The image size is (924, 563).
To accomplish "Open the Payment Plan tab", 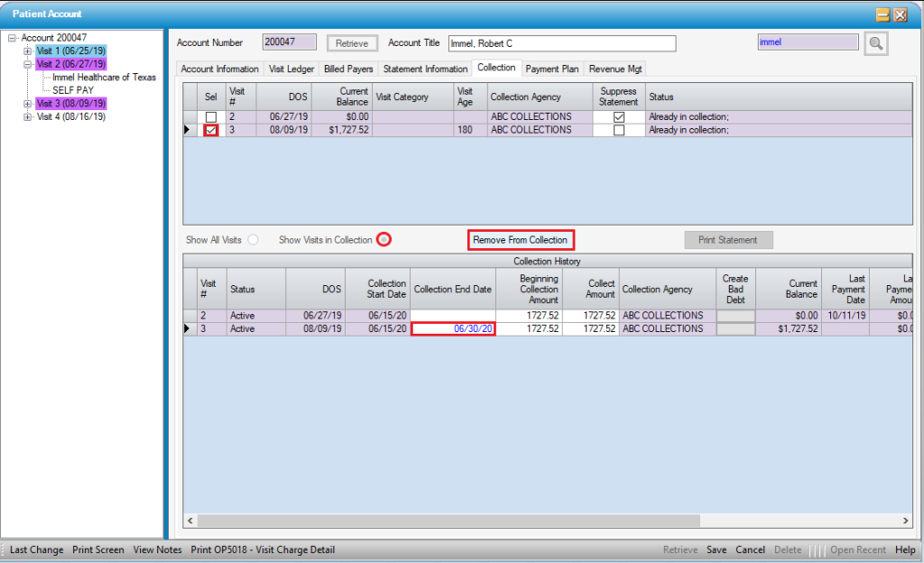I will (552, 69).
